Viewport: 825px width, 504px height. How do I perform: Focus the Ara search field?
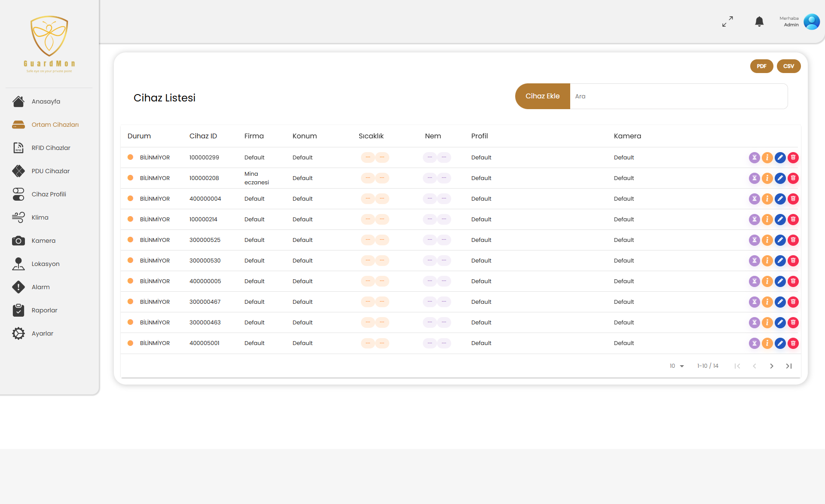[679, 96]
